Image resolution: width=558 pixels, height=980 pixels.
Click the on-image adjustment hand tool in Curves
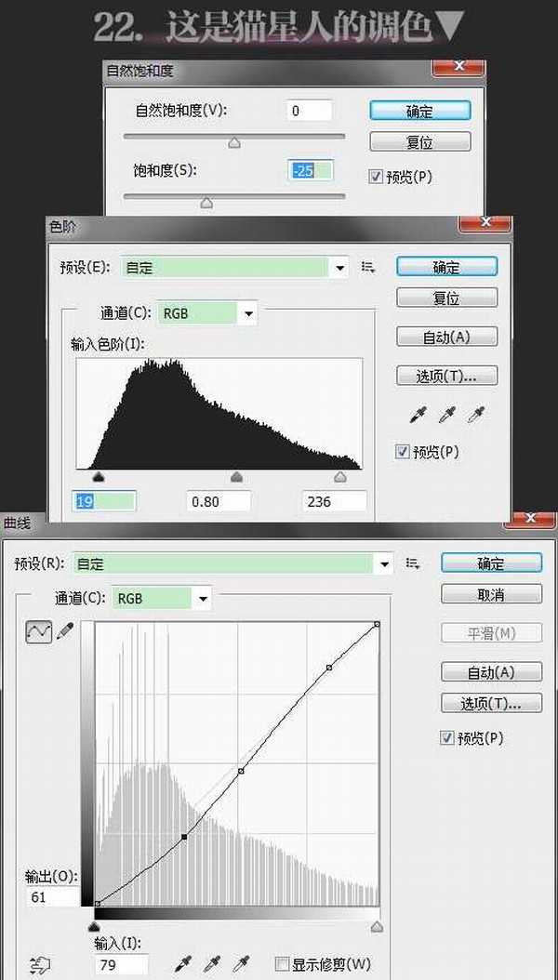click(38, 964)
